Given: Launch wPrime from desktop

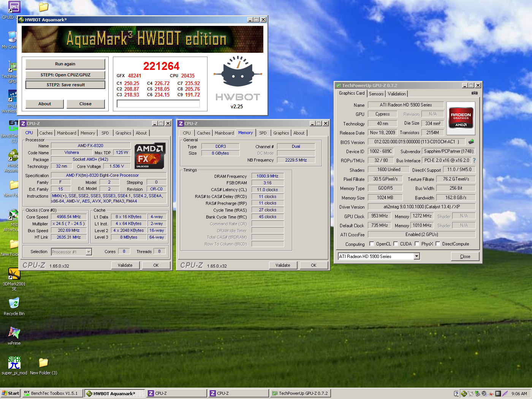Looking at the screenshot, I should (14, 333).
